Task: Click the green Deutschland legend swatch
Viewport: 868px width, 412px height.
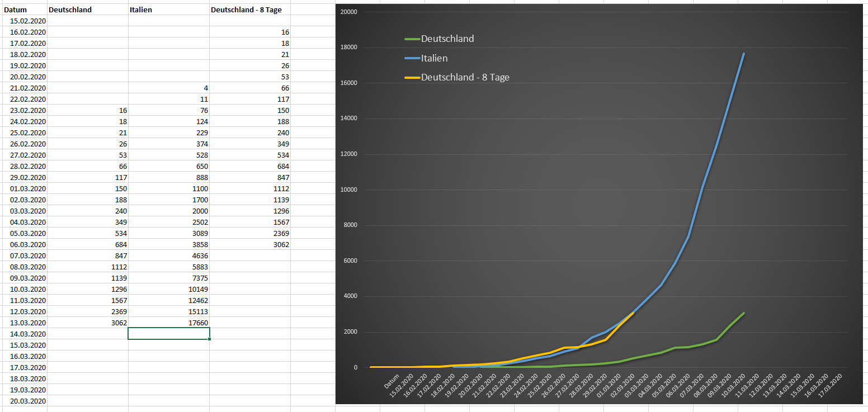Action: [x=412, y=39]
